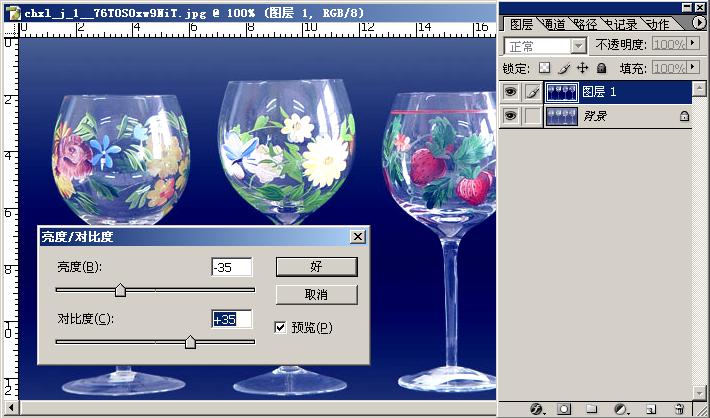Lock all padlock icon
This screenshot has width=710, height=418.
[601, 68]
